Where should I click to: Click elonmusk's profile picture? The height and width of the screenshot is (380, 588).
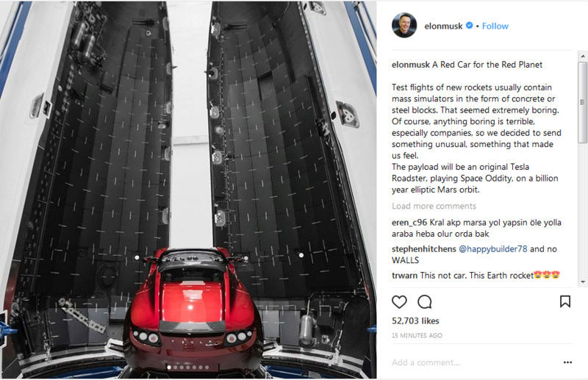(404, 26)
